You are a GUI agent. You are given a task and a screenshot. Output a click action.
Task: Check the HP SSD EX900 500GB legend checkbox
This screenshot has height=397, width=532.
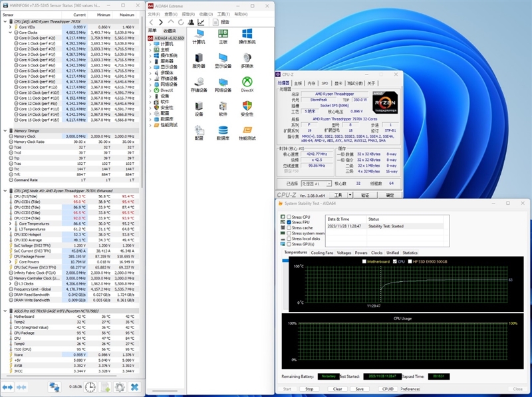[x=410, y=261]
